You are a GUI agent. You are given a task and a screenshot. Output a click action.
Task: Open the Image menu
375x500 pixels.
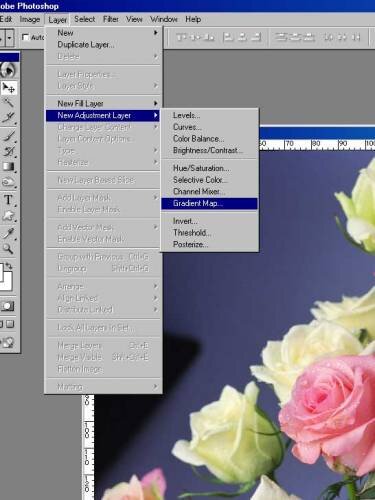point(30,19)
